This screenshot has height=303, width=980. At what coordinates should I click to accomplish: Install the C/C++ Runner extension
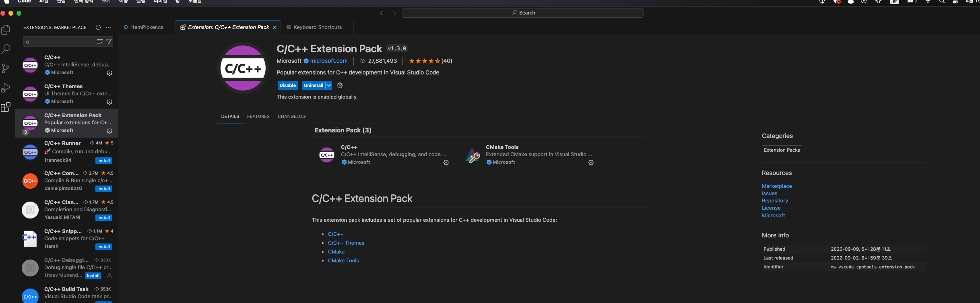click(103, 161)
